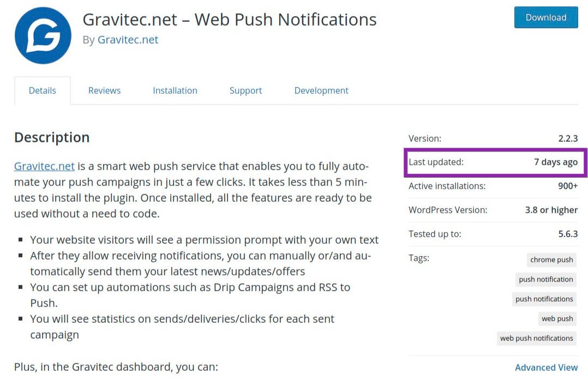Follow the Gravitec.net link in the description
Screen dimensions: 588x379
pos(44,166)
